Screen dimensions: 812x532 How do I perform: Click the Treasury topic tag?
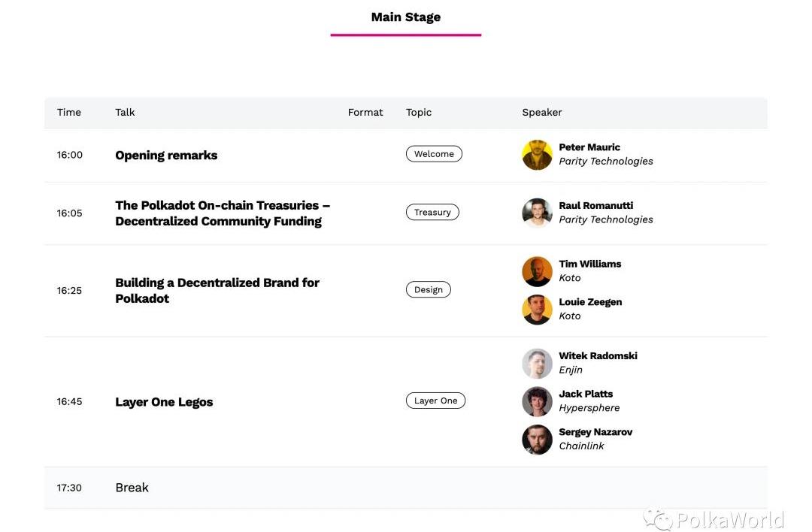432,213
